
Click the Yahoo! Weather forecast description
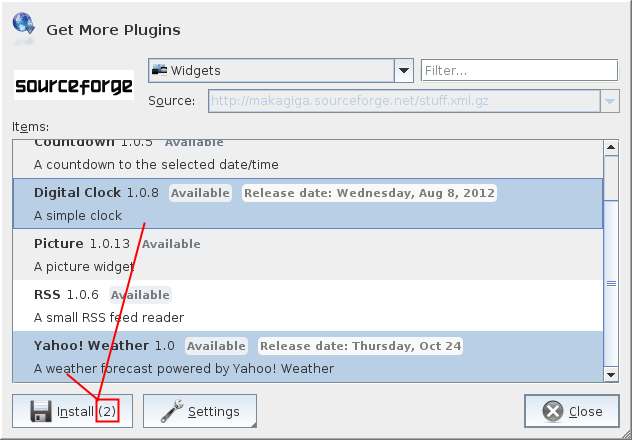(184, 369)
